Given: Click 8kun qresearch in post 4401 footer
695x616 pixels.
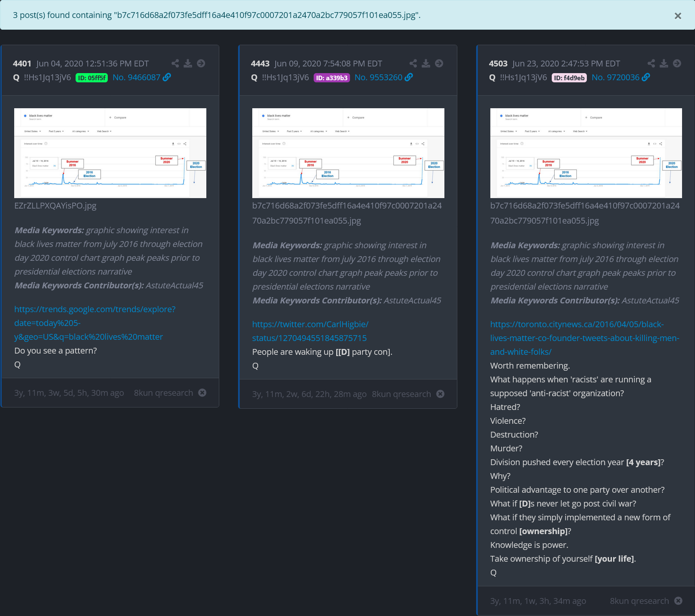Looking at the screenshot, I should (x=163, y=393).
